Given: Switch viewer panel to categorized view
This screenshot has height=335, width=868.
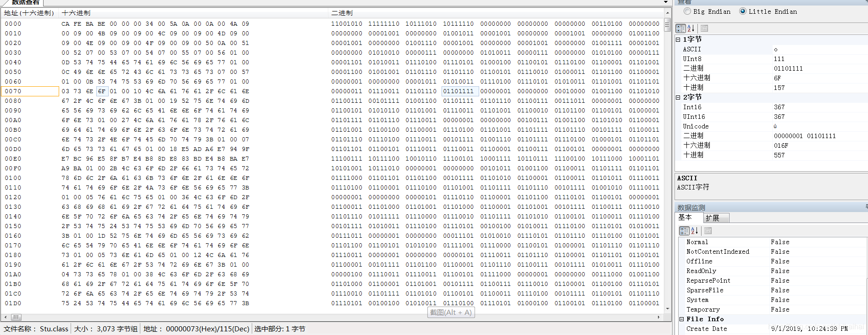Looking at the screenshot, I should (680, 28).
